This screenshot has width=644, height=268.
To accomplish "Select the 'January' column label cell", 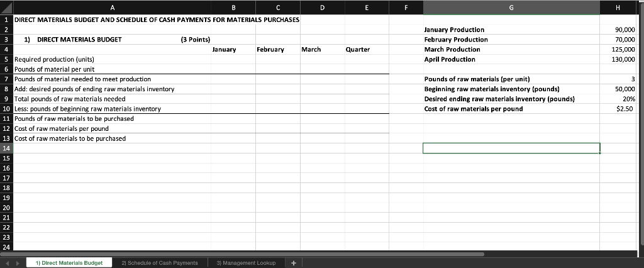I will pyautogui.click(x=233, y=49).
